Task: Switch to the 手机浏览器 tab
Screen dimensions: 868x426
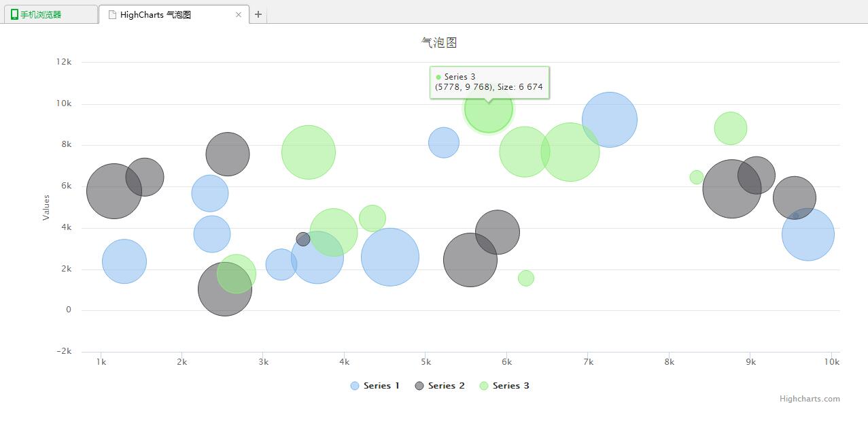Action: 41,14
